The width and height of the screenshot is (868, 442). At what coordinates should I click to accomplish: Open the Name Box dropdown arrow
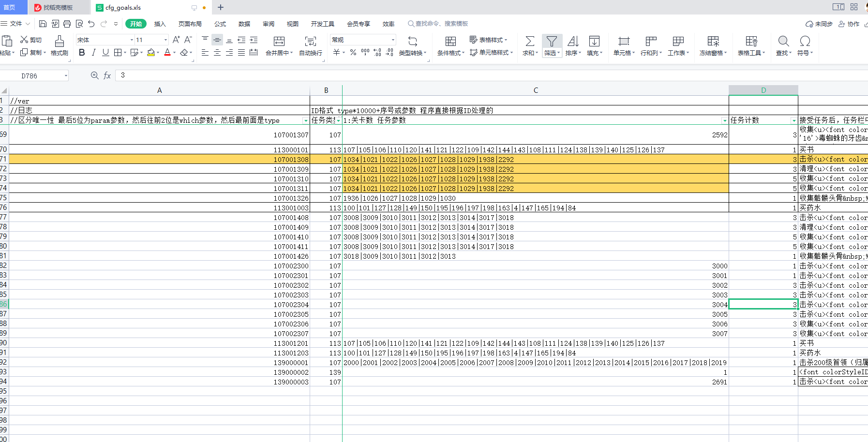pos(66,76)
